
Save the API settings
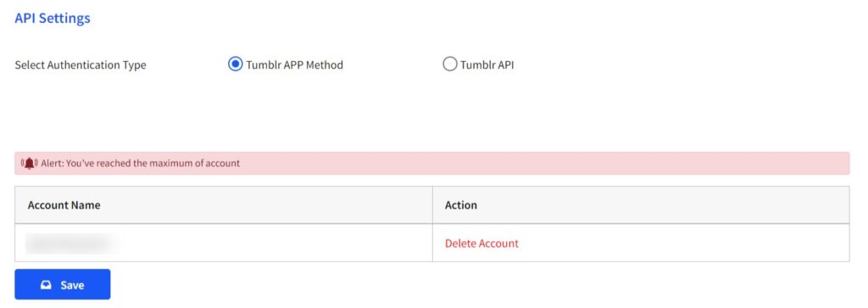point(63,284)
